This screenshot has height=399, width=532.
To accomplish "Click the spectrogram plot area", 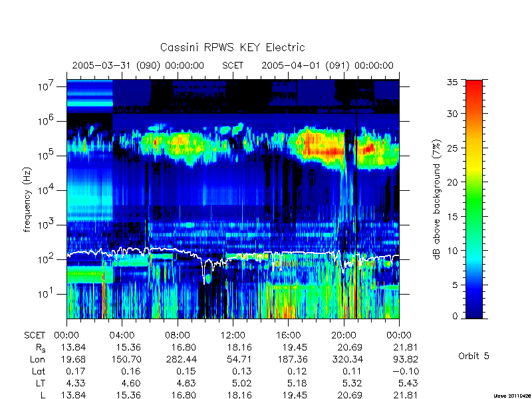I will click(x=233, y=199).
